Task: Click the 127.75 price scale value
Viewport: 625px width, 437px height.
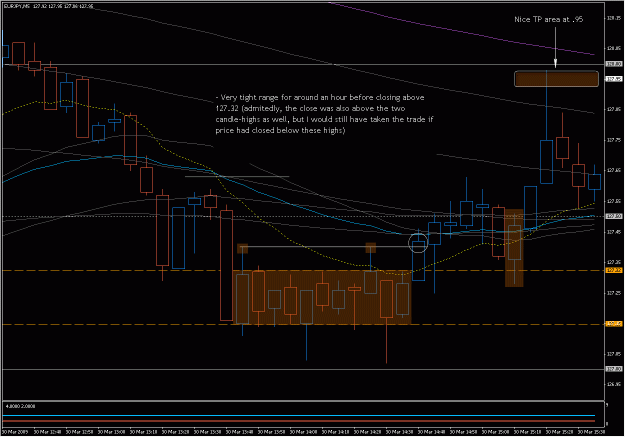Action: [614, 140]
